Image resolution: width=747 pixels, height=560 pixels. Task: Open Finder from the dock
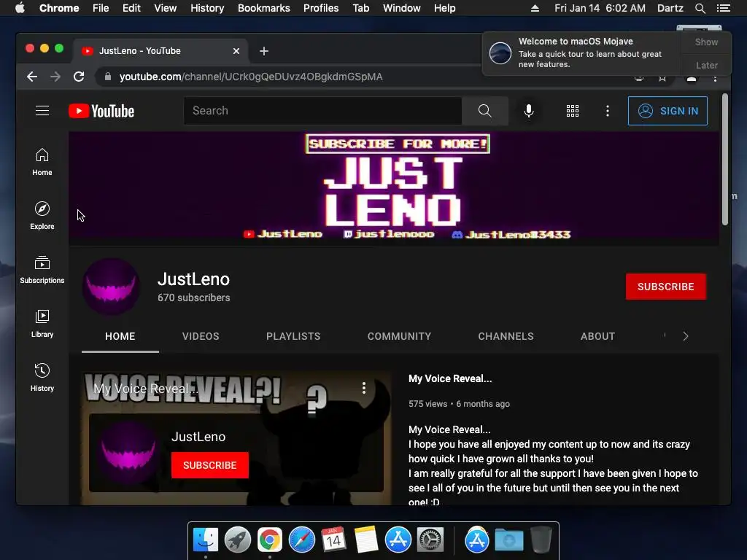206,540
